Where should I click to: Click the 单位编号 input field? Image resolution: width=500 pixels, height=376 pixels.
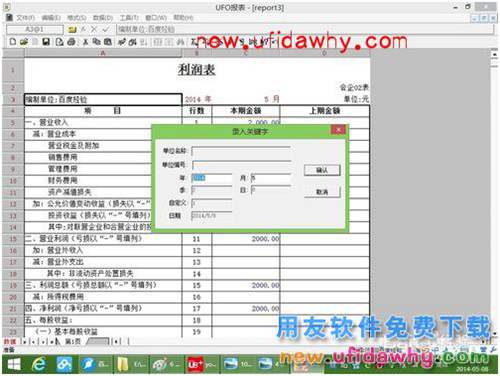[241, 165]
